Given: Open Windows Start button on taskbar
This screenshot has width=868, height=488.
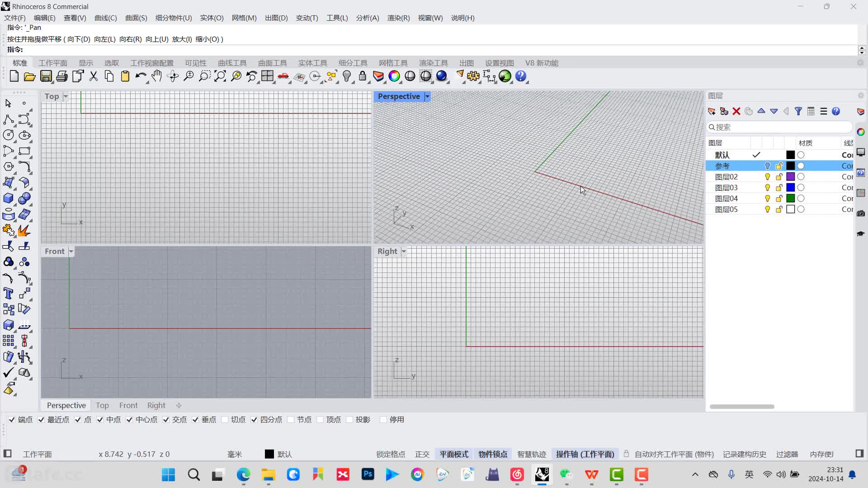Looking at the screenshot, I should click(169, 474).
